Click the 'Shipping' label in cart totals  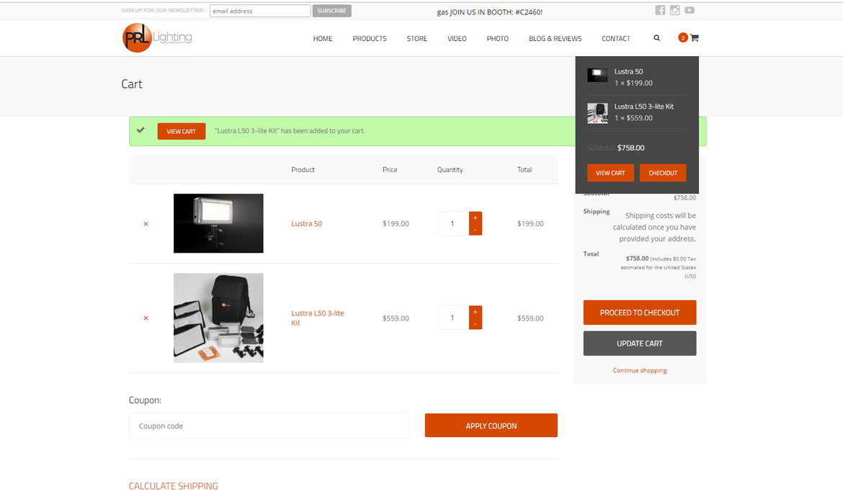pos(597,212)
